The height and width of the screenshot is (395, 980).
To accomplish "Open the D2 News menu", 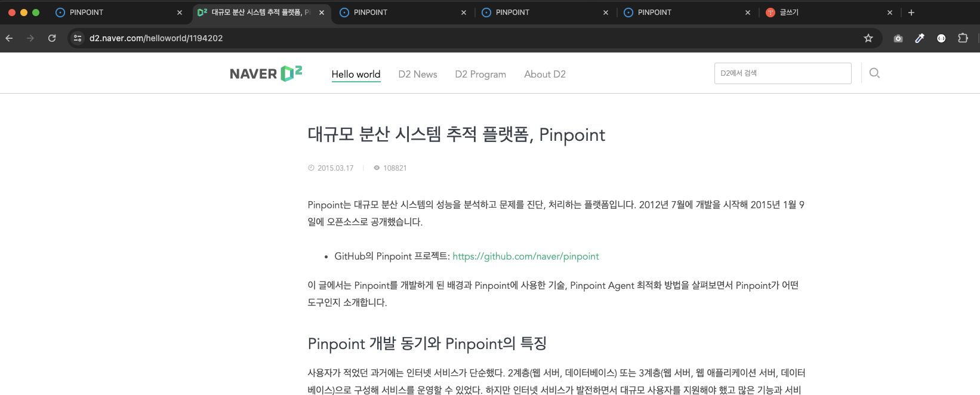I will [418, 74].
